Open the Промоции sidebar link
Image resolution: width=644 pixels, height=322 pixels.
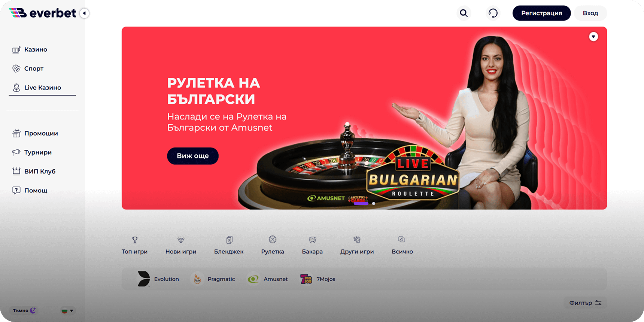coord(35,133)
